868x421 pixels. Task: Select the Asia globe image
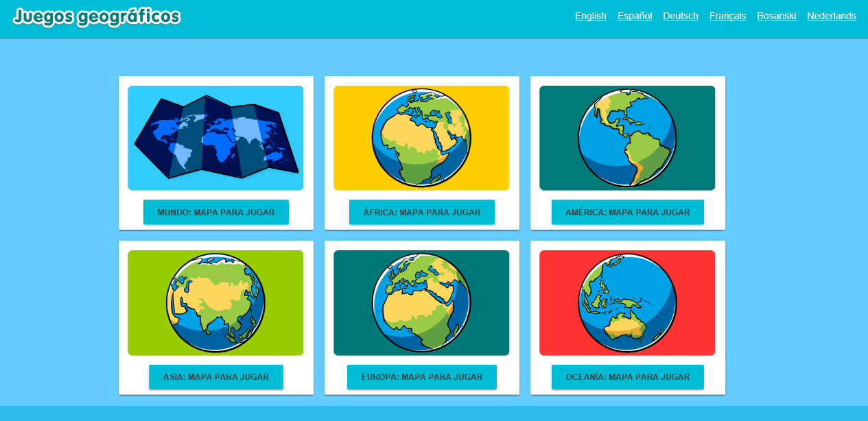click(215, 302)
